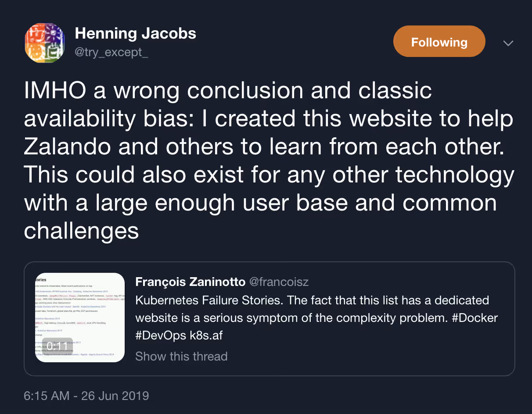Image resolution: width=532 pixels, height=414 pixels.
Task: Click "Show this thread"
Action: click(181, 356)
